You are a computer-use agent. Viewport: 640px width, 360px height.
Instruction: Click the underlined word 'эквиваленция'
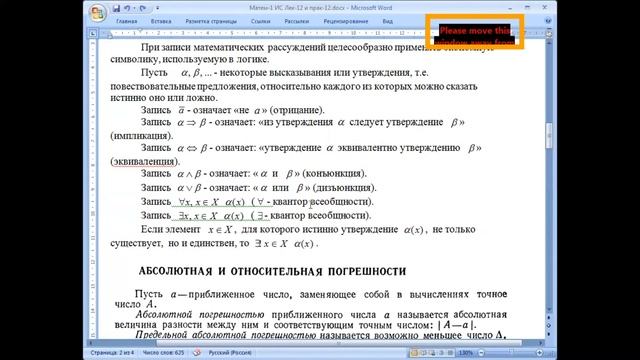[x=144, y=161]
